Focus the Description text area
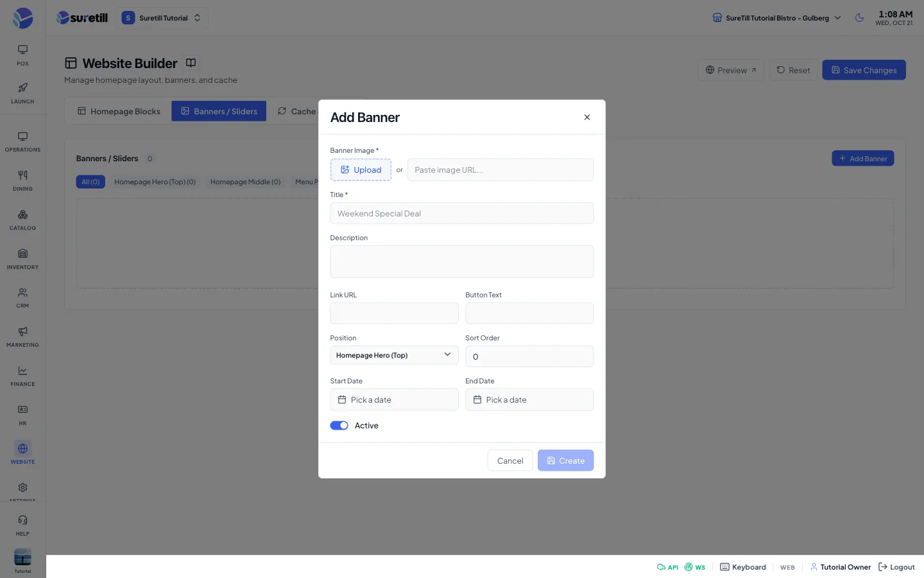 click(x=462, y=261)
